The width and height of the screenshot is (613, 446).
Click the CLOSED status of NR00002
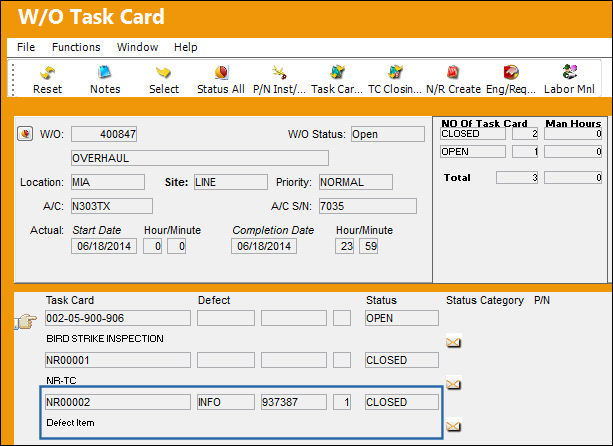click(x=402, y=402)
